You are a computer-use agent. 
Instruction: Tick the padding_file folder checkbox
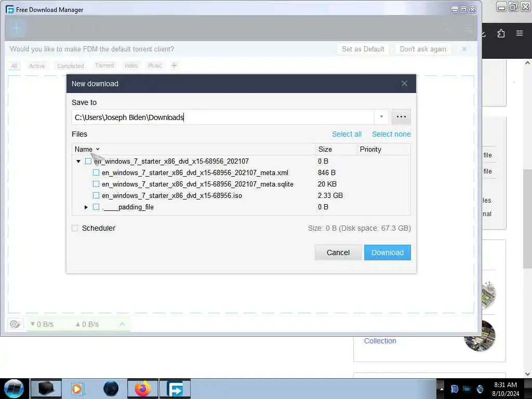96,207
